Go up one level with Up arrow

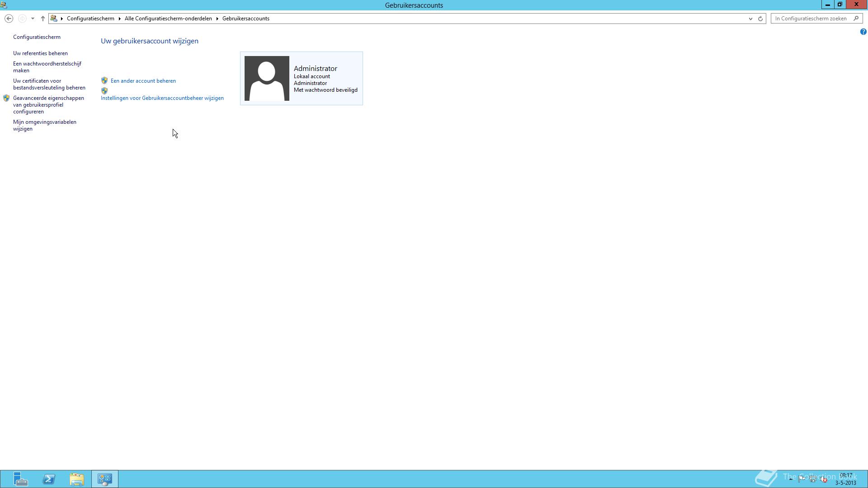(x=43, y=19)
